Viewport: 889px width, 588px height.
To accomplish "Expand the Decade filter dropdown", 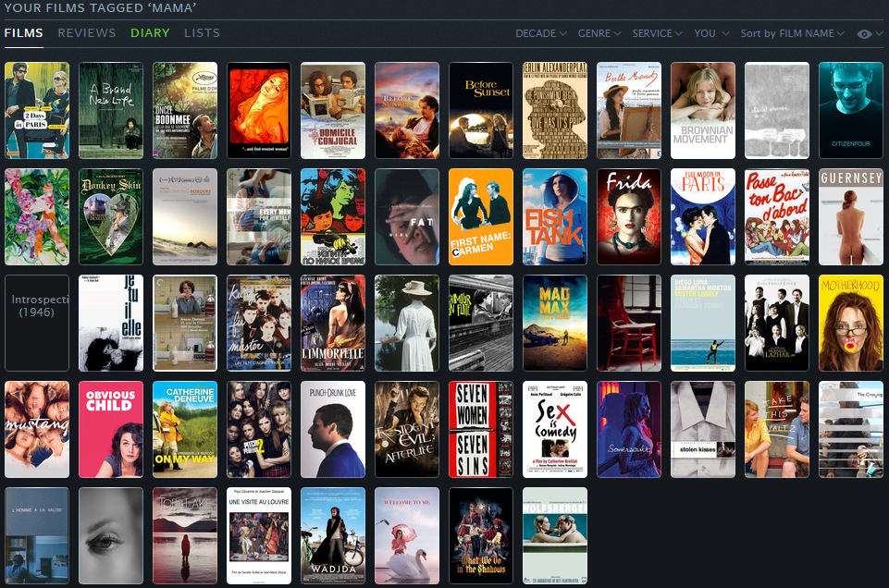I will click(541, 33).
